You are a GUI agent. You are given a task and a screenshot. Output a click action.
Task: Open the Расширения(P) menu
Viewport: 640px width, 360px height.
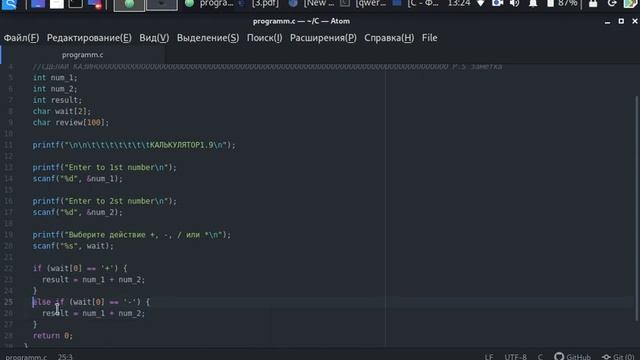coord(323,38)
